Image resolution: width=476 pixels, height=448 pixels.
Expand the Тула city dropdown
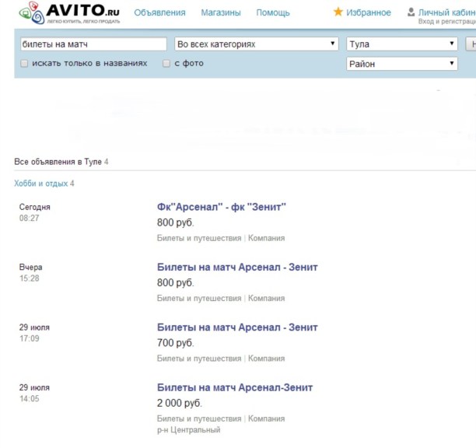click(401, 44)
